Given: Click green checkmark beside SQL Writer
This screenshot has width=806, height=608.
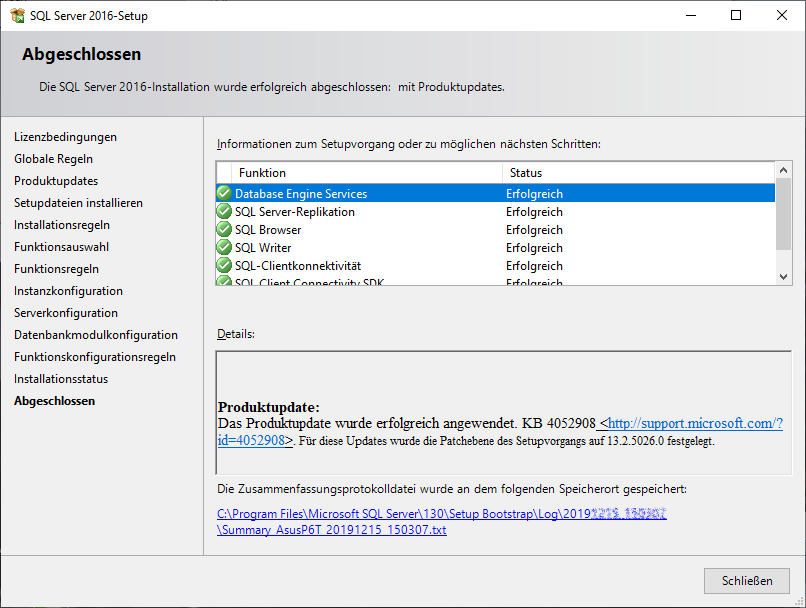Looking at the screenshot, I should tap(224, 248).
